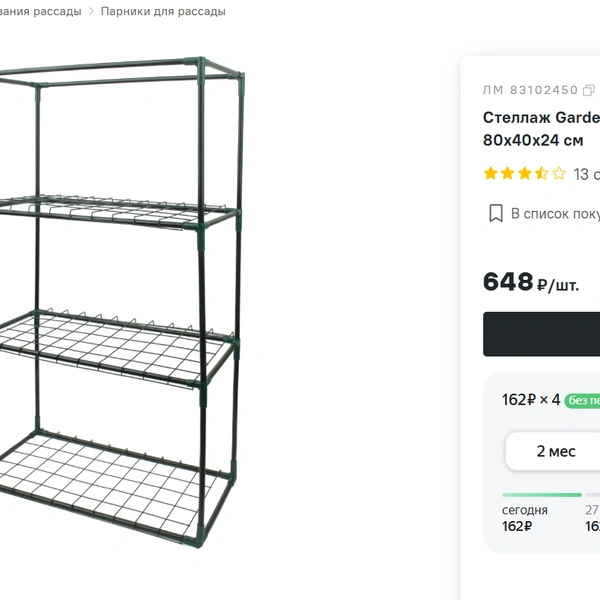Click the green payment progress bar segment

542,495
